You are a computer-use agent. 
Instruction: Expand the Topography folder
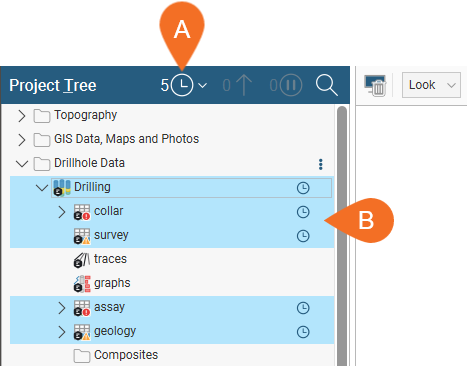22,116
